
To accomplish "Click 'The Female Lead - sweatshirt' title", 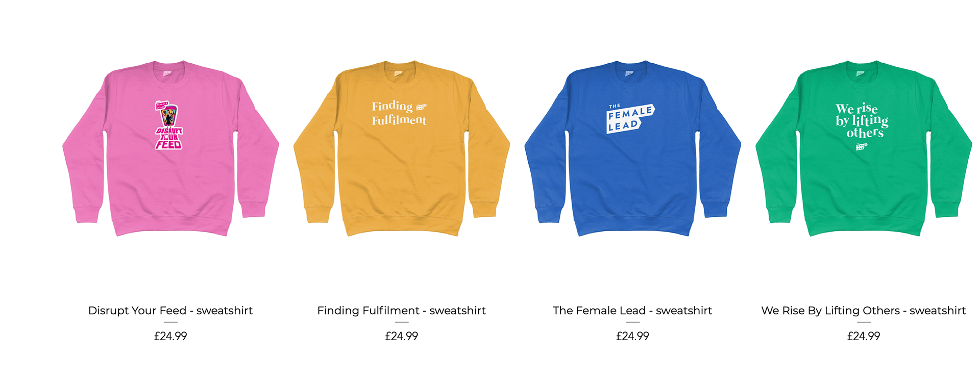I will [632, 311].
